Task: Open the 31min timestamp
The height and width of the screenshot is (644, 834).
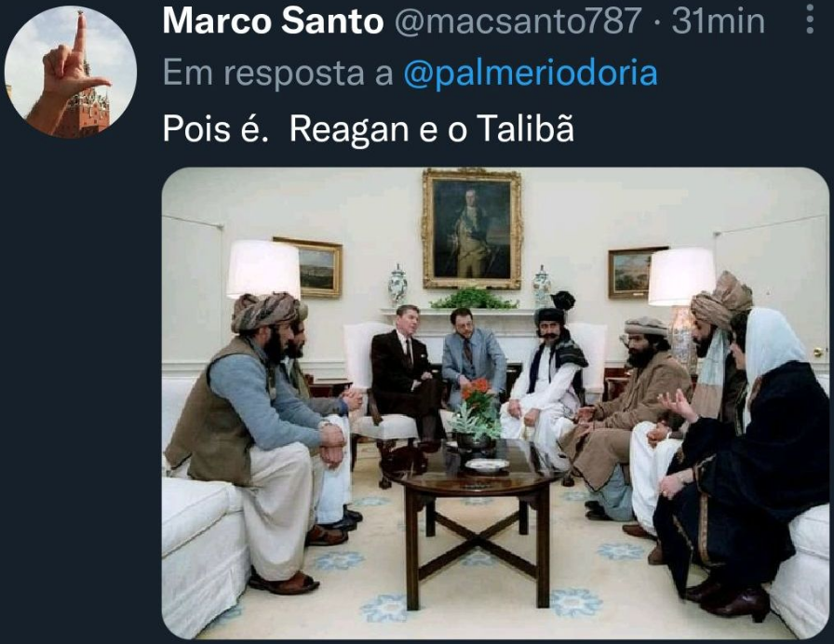Action: [718, 21]
